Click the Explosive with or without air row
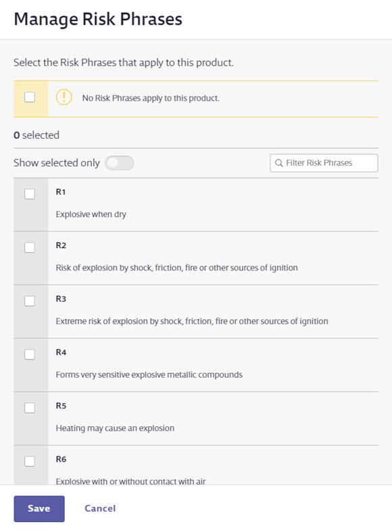Screen dimensions: 392x532 tap(196, 465)
